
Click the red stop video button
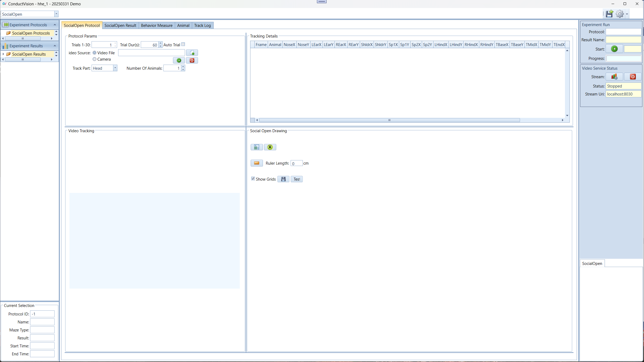pos(192,60)
